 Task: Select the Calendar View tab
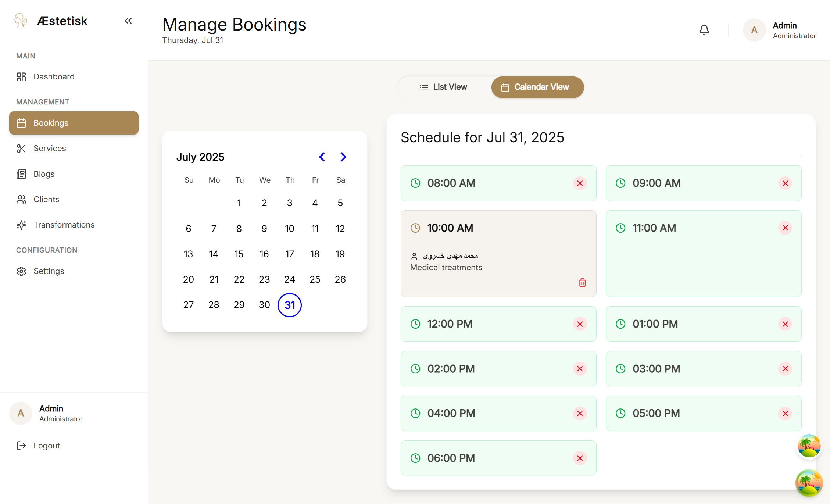(537, 87)
